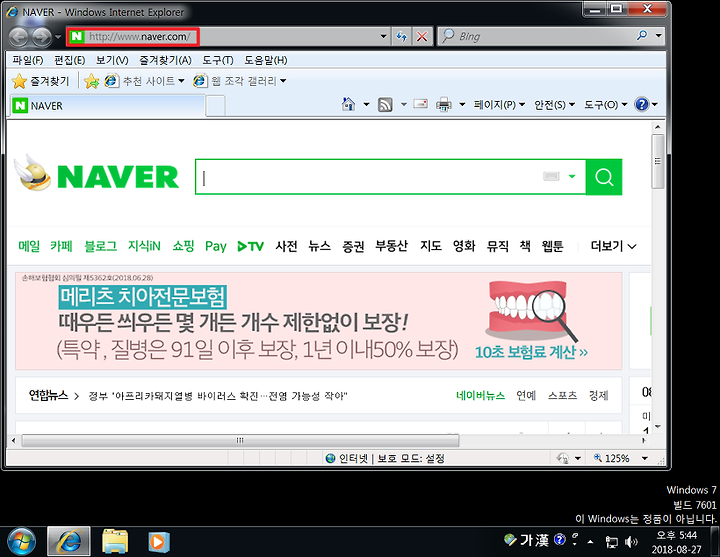Open the 페이지(P) command menu
The image size is (720, 557).
[x=499, y=105]
